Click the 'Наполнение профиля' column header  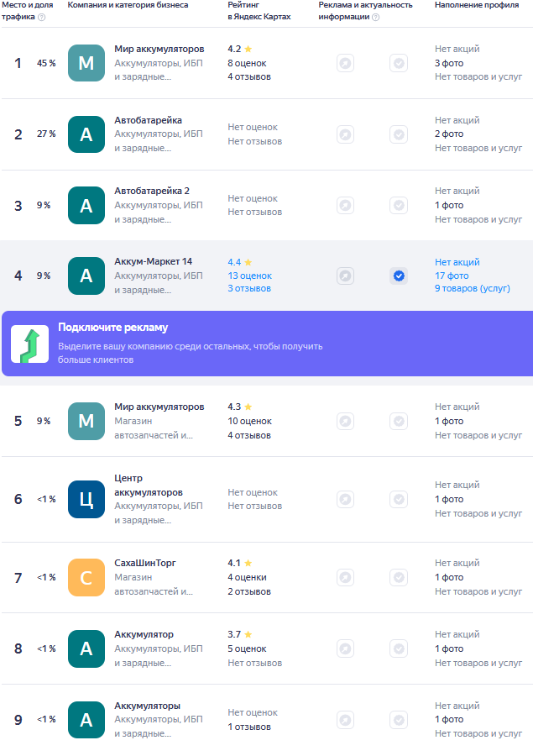[x=476, y=5]
